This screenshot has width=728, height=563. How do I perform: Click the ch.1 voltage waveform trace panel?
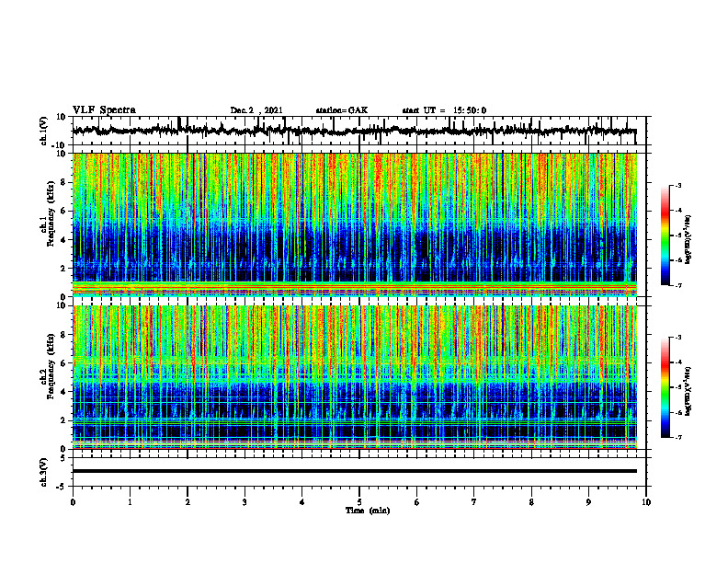pyautogui.click(x=359, y=131)
